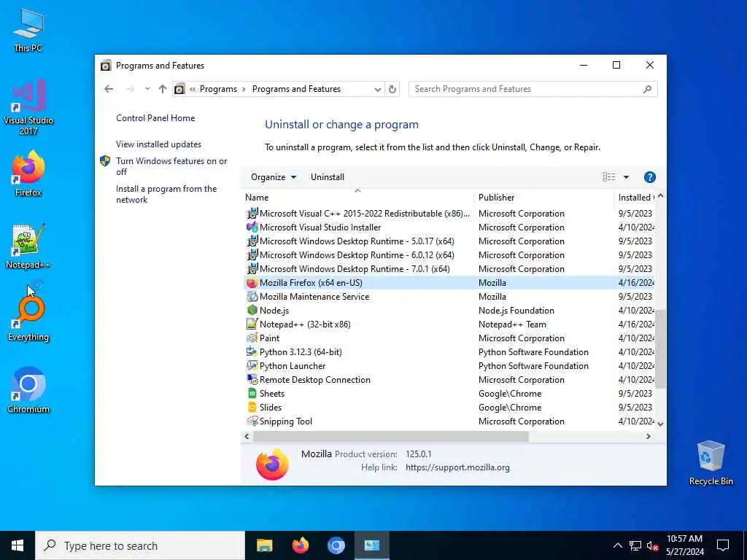The width and height of the screenshot is (747, 560).
Task: Click the Back arrow in Programs and Features
Action: tap(109, 89)
